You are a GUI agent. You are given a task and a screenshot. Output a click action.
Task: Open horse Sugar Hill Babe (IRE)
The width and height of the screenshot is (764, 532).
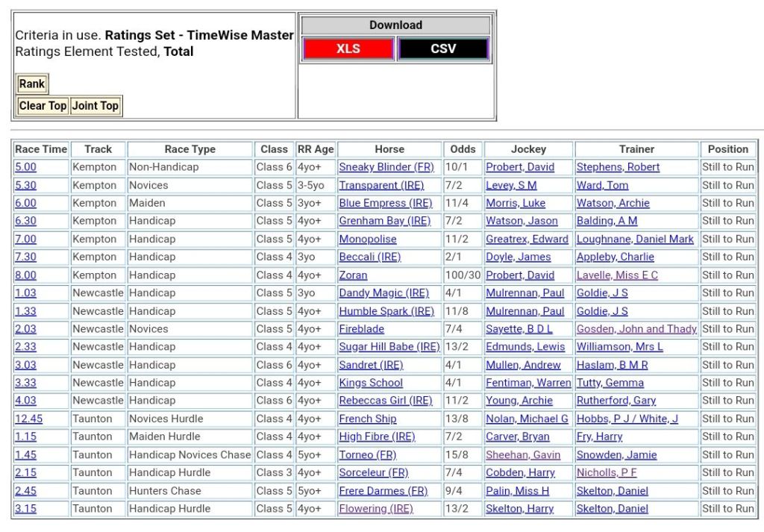click(x=389, y=347)
